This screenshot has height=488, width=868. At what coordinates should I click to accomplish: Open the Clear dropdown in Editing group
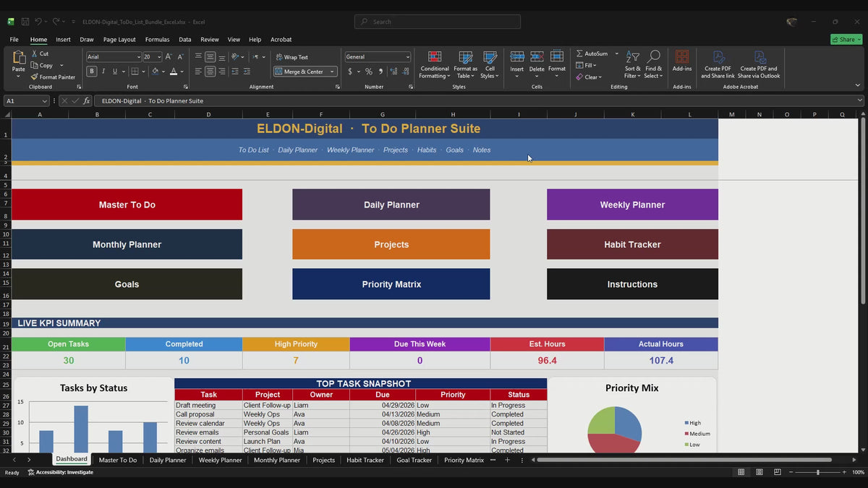(589, 77)
